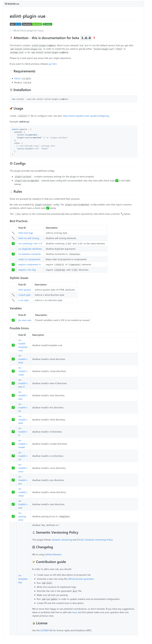Open the npm v2.1.0 version badge
This screenshot has width=152, height=644.
[x=15, y=24]
